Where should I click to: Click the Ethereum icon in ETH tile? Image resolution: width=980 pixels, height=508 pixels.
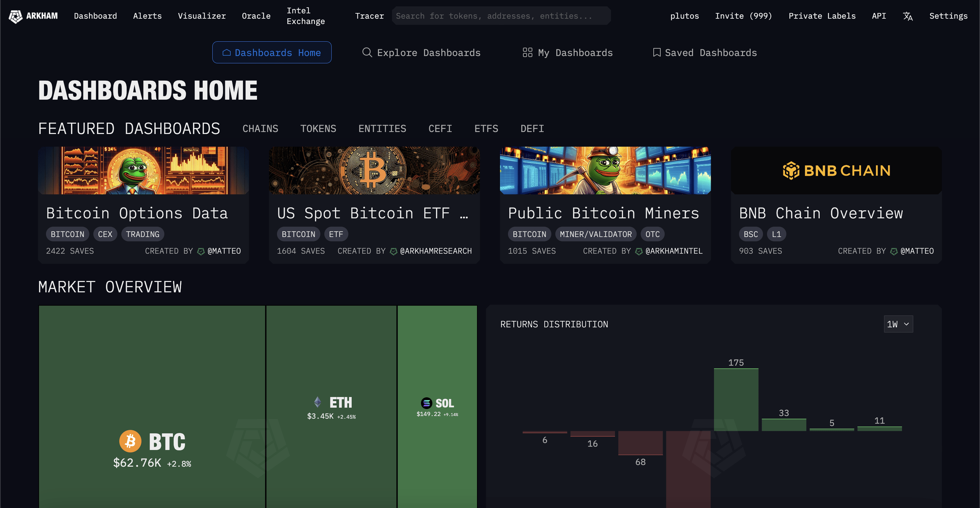pyautogui.click(x=318, y=402)
